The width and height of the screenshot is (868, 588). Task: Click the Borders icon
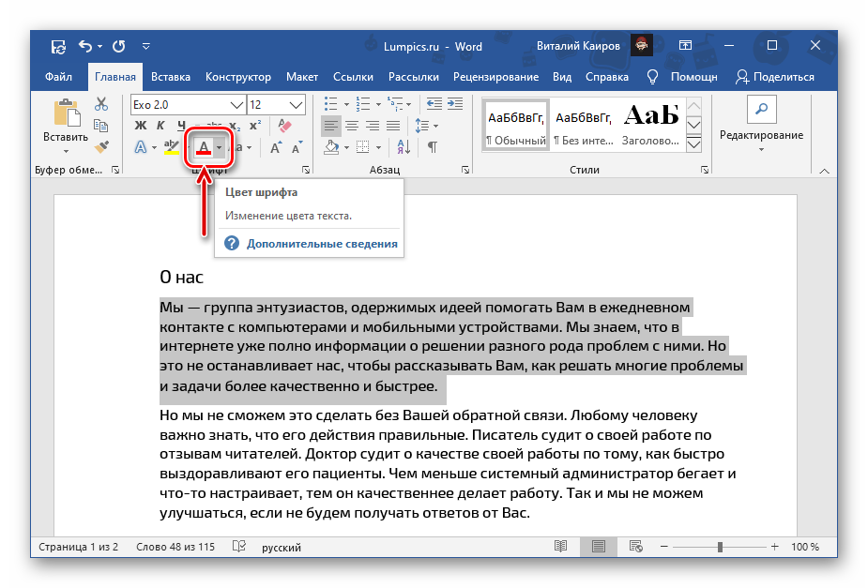tap(362, 147)
